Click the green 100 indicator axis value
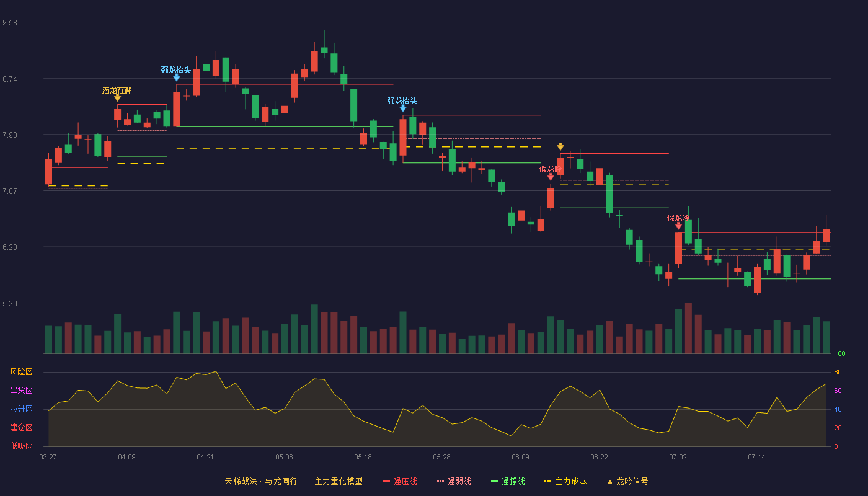The image size is (868, 496). (839, 354)
